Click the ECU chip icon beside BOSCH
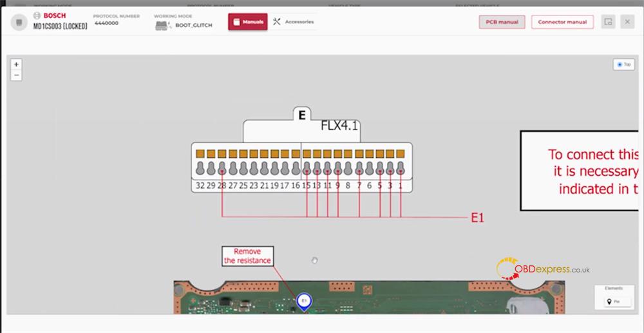This screenshot has height=333, width=644. pos(19,22)
